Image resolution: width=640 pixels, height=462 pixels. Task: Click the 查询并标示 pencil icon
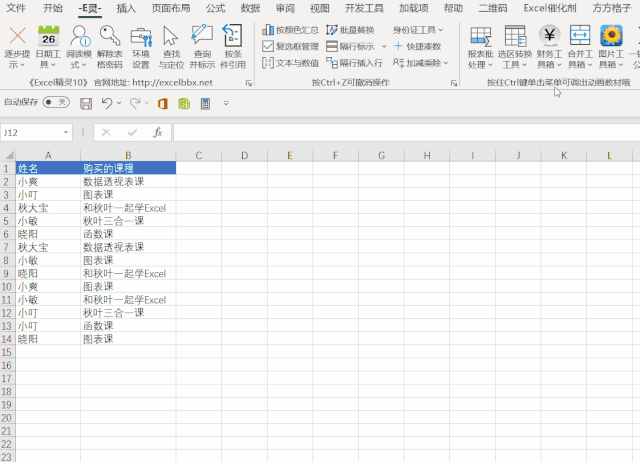click(202, 47)
